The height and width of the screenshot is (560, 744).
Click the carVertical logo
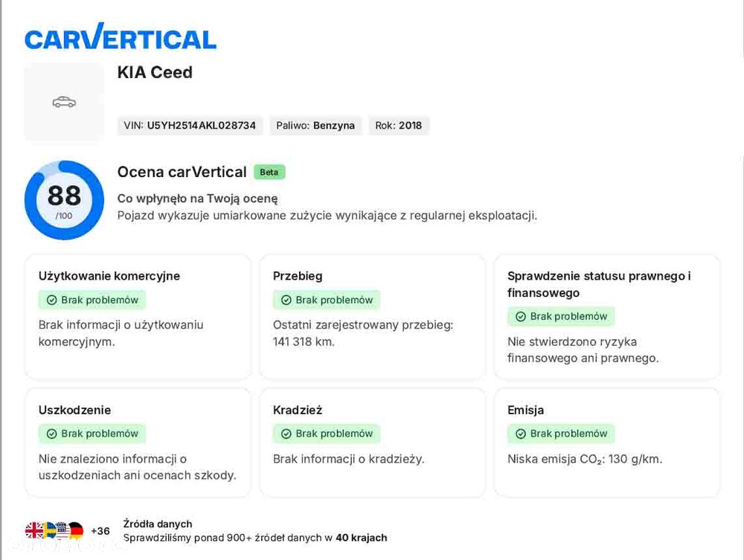[x=121, y=39]
